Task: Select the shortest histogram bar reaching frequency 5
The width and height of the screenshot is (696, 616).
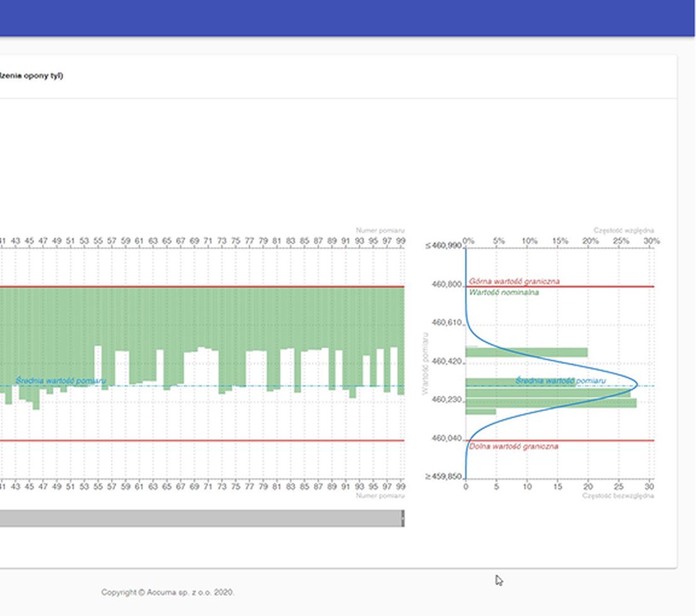Action: click(481, 412)
